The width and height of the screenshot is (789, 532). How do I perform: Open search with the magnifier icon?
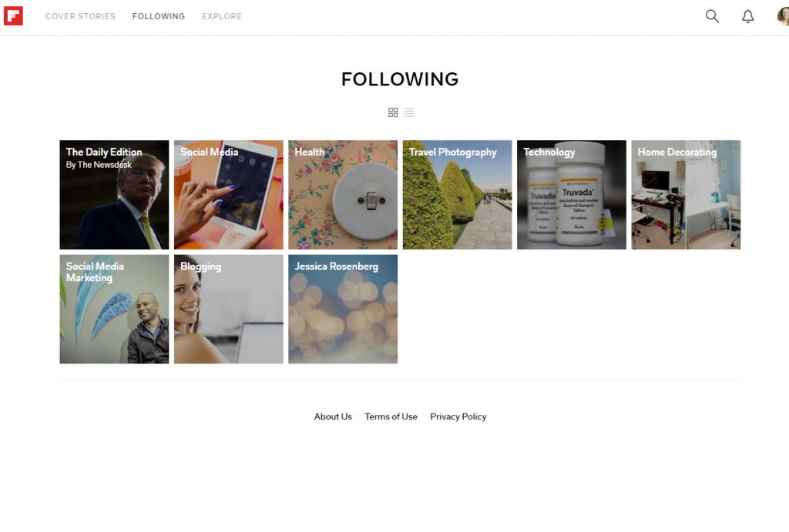click(712, 16)
